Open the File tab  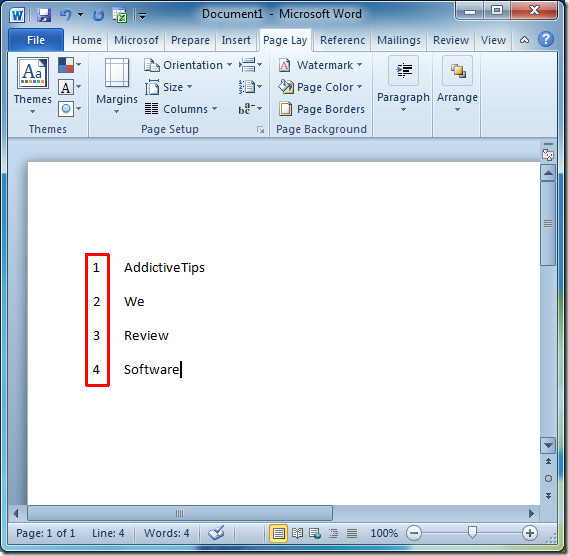36,40
